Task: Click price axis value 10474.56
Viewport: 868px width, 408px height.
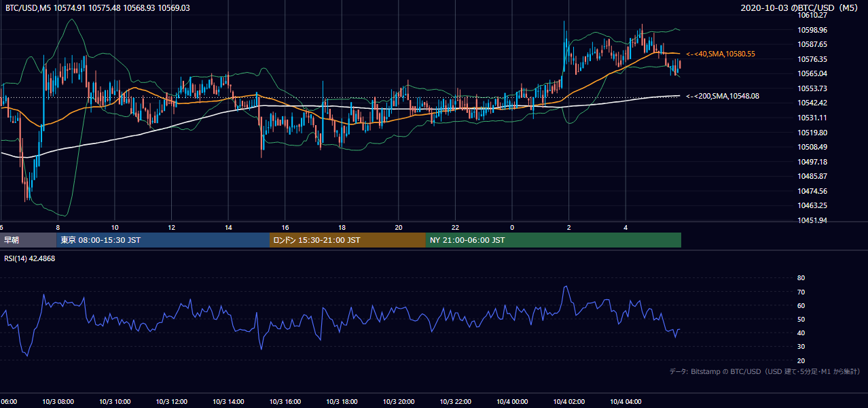Action: (x=812, y=190)
